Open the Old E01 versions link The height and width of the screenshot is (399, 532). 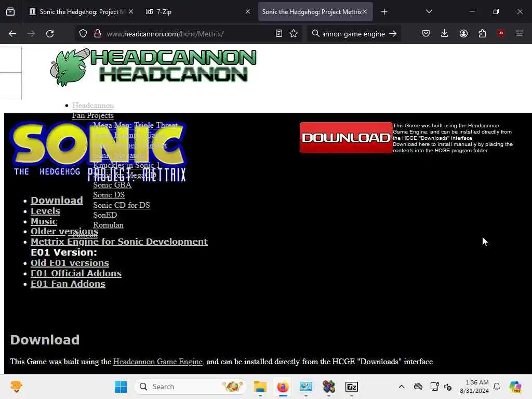coord(70,263)
